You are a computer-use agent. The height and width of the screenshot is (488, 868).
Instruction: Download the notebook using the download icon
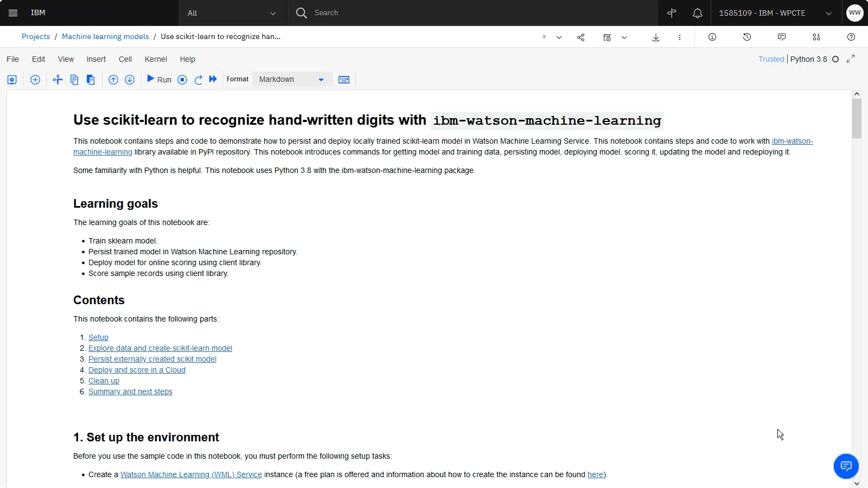click(x=656, y=37)
